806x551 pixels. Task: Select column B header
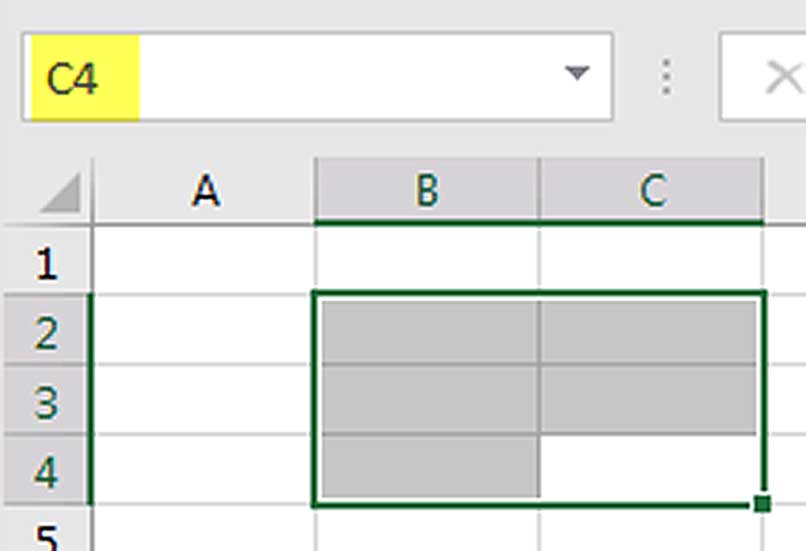[427, 191]
